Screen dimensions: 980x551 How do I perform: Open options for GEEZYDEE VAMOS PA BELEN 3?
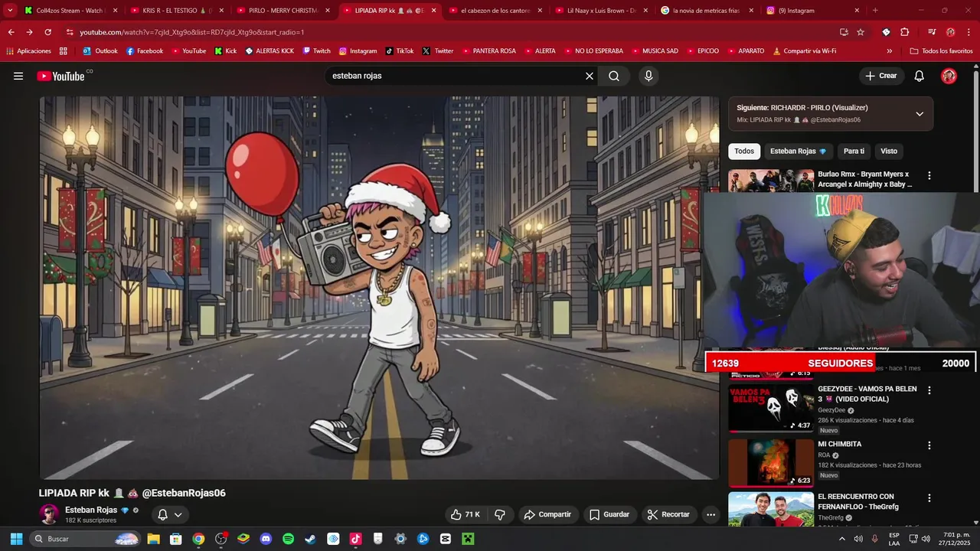929,390
